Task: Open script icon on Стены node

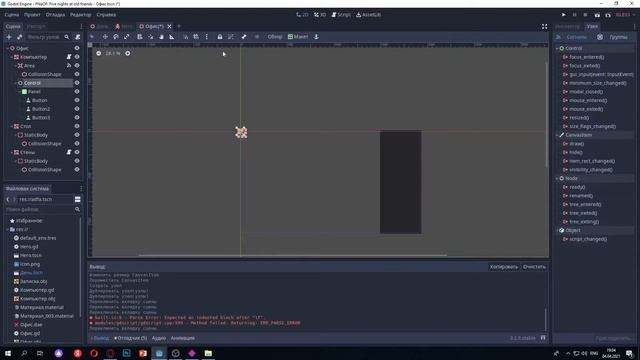Action: click(69, 152)
